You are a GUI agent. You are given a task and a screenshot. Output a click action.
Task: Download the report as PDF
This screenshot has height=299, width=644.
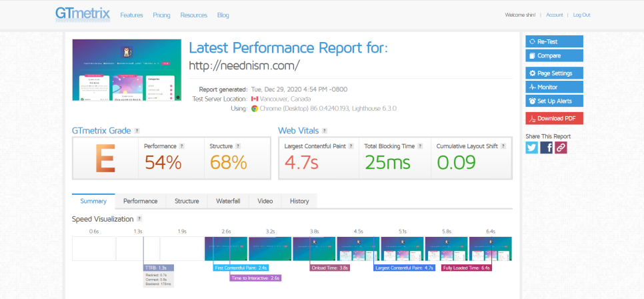coord(554,118)
